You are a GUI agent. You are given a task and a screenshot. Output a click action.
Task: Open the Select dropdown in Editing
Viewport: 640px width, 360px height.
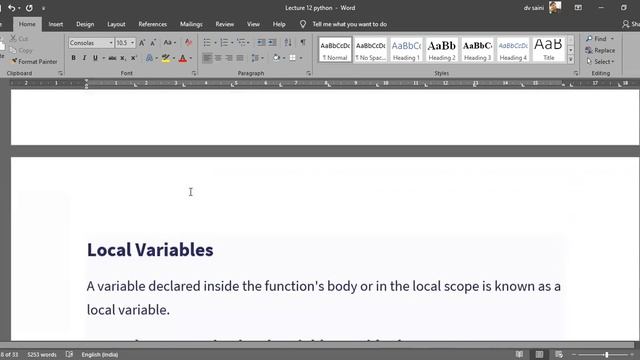(600, 62)
